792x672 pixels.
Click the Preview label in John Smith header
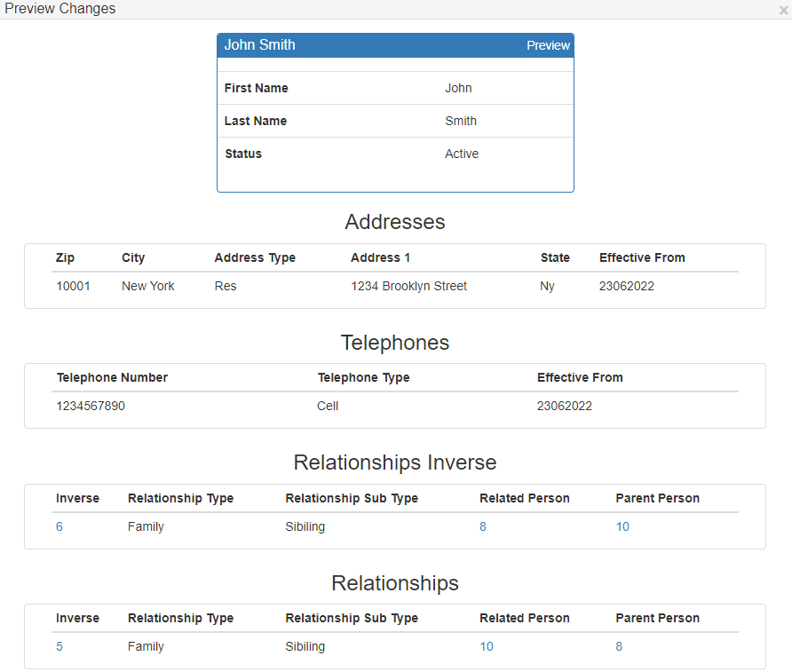click(x=548, y=45)
